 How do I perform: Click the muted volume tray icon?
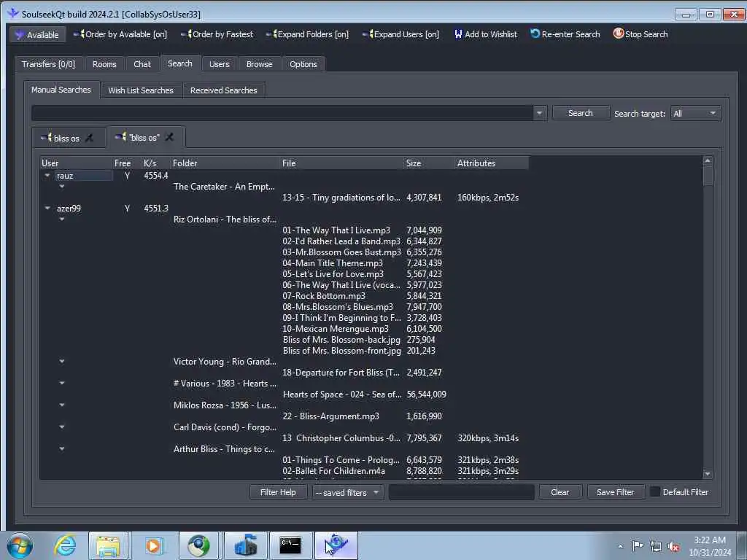pyautogui.click(x=673, y=546)
